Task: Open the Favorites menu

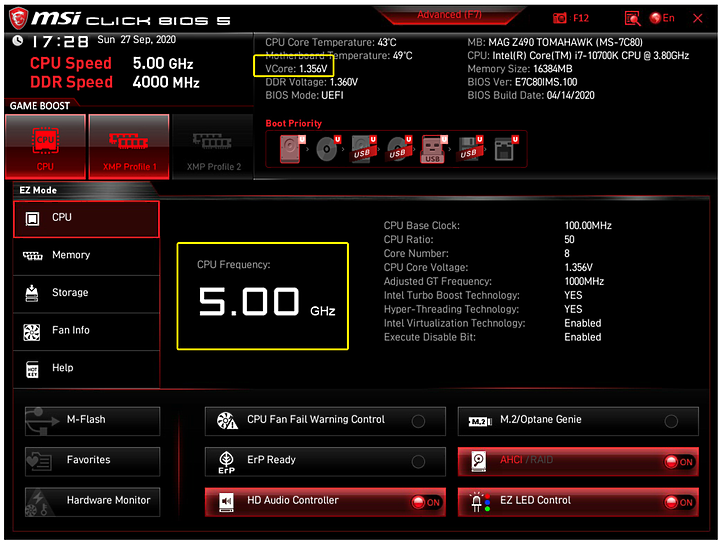Action: tap(92, 461)
